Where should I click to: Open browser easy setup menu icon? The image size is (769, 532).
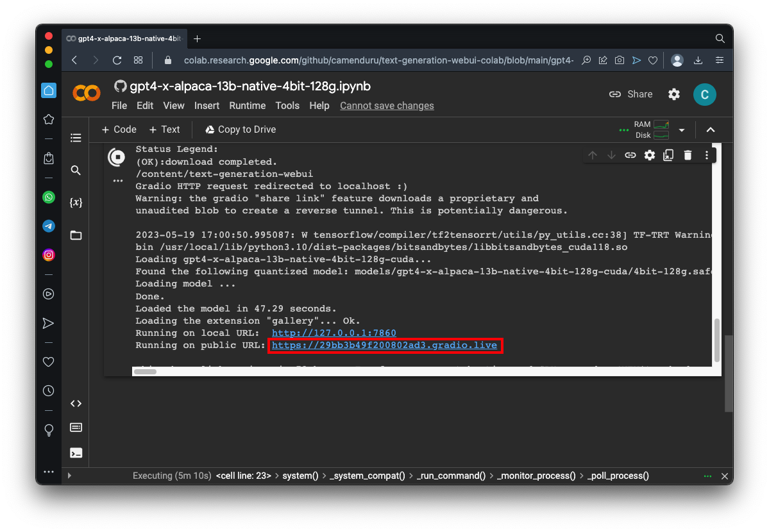720,60
